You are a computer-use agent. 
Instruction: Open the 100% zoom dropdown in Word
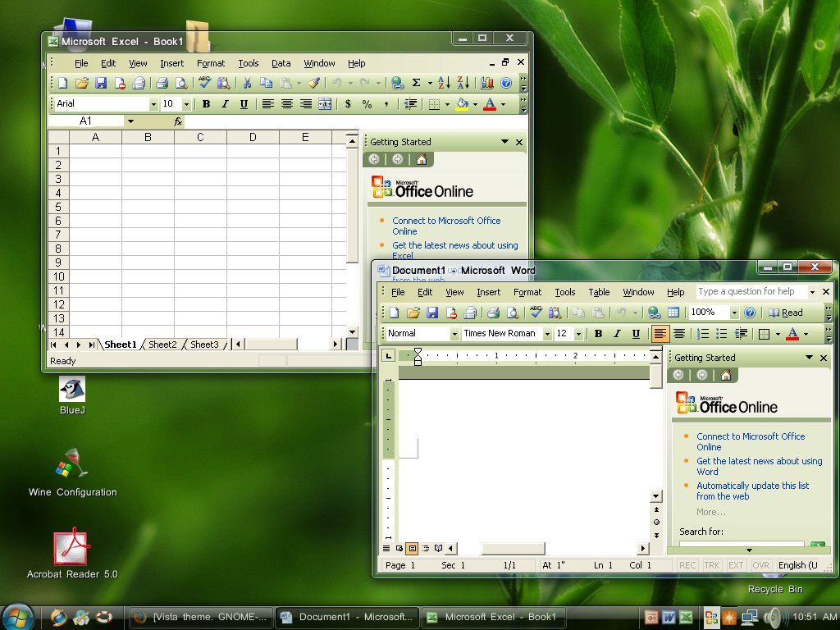734,313
